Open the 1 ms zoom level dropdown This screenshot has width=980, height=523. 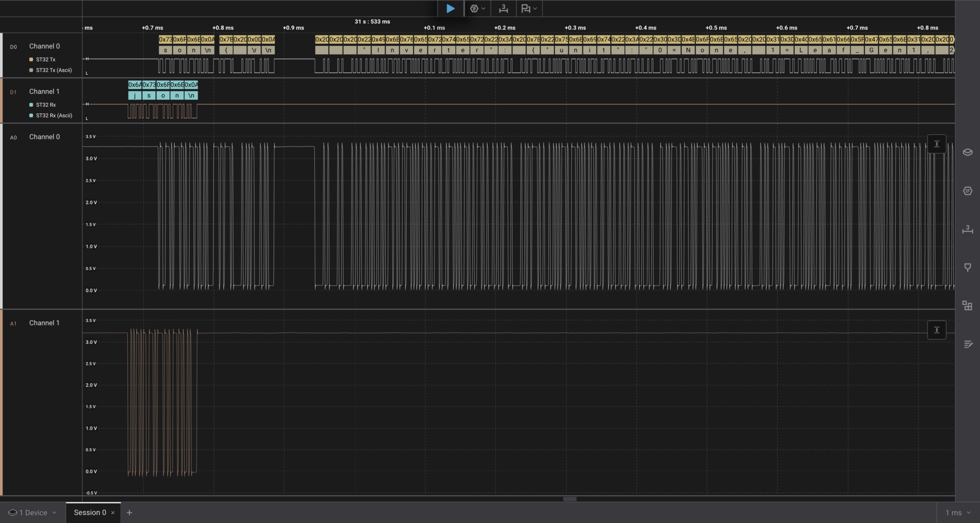pyautogui.click(x=958, y=512)
